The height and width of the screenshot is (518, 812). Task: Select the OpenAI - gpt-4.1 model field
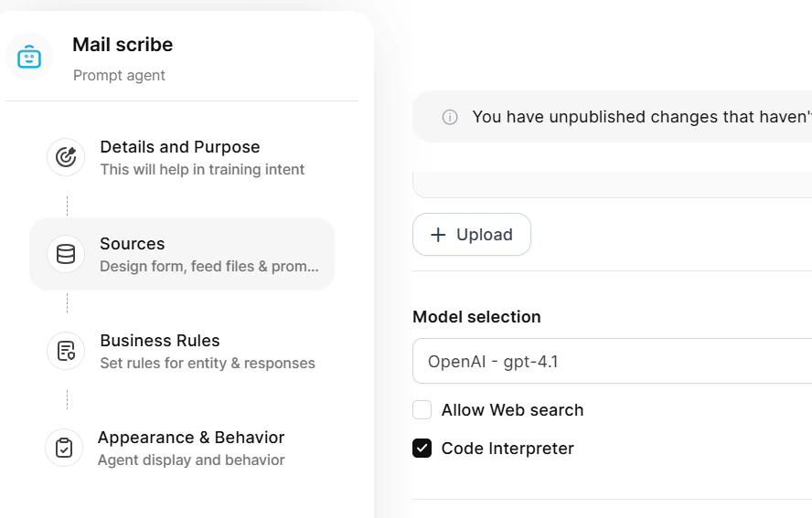pyautogui.click(x=612, y=361)
